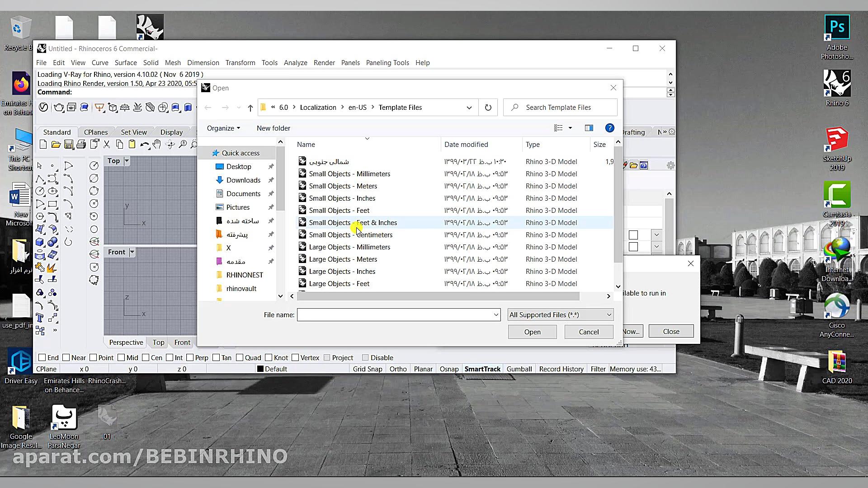Click the Cut scissors icon
The image size is (868, 488).
(107, 145)
